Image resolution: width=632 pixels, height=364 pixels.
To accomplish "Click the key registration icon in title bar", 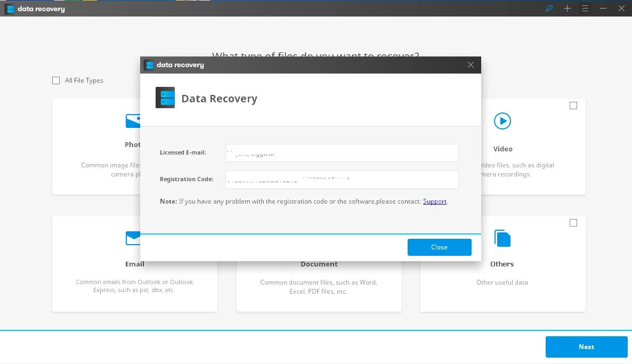I will 548,8.
